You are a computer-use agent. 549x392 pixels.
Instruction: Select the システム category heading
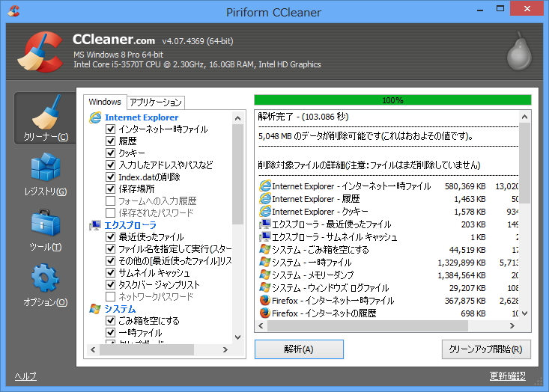(x=120, y=309)
